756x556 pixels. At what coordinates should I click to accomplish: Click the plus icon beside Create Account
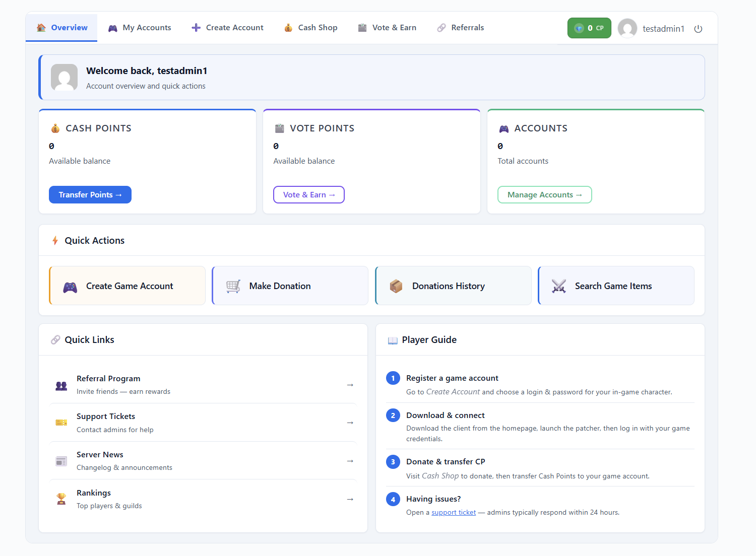(196, 28)
